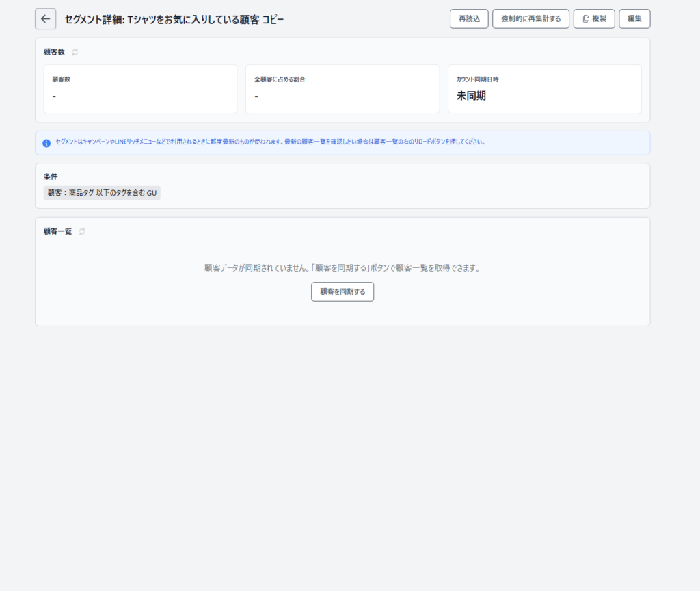Viewport: 700px width, 591px height.
Task: Refresh the 顧客数 count with the reload icon
Action: click(x=75, y=52)
